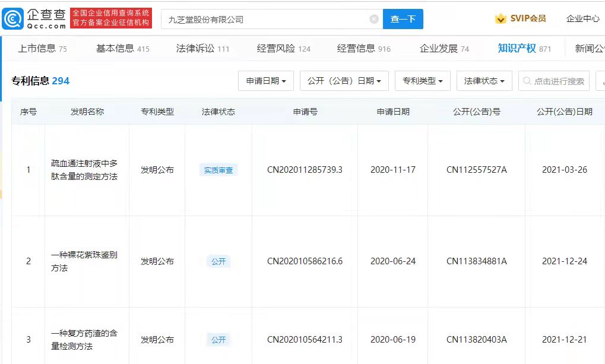The image size is (605, 364).
Task: Click application number CN202011285739.3
Action: point(305,170)
